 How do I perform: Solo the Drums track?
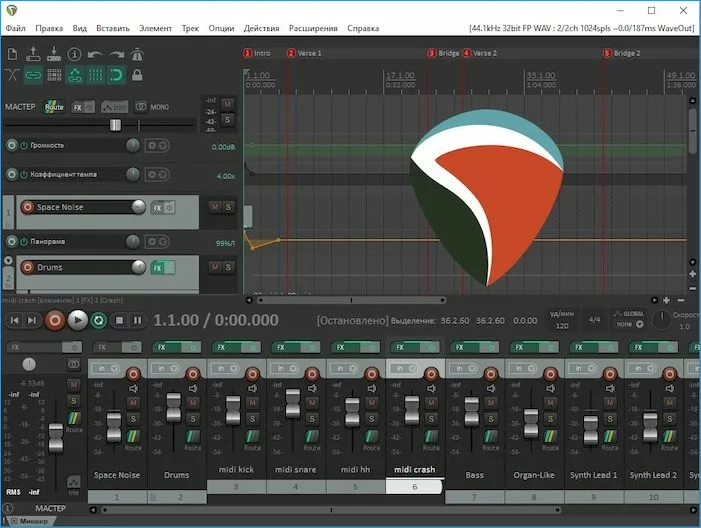(x=228, y=267)
